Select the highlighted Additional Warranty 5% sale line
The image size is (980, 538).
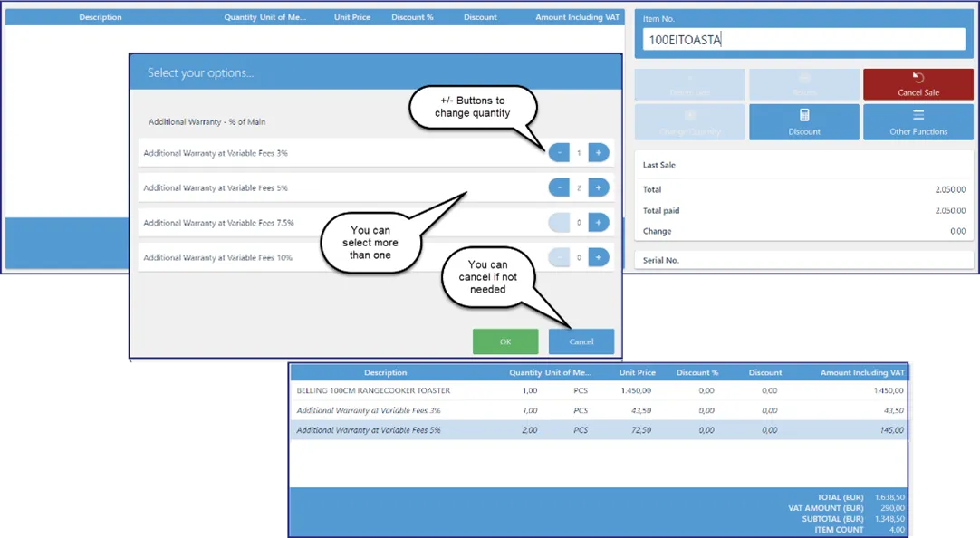point(599,430)
